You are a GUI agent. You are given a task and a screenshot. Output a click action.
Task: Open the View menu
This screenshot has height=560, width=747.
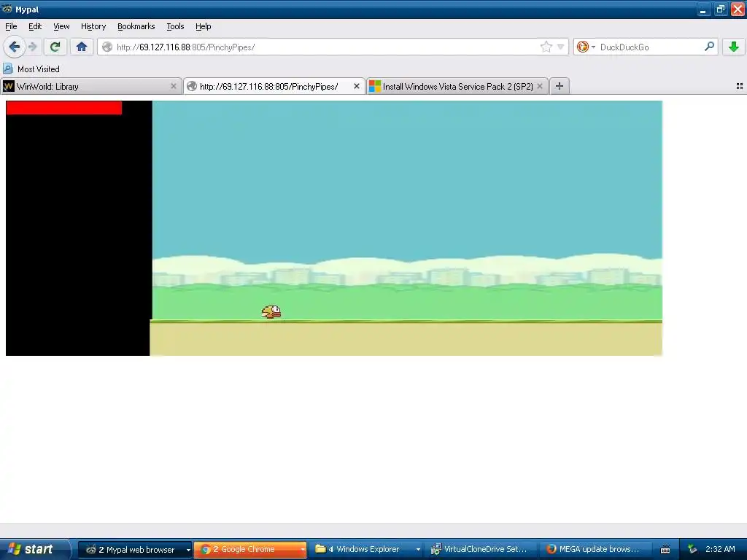(61, 26)
